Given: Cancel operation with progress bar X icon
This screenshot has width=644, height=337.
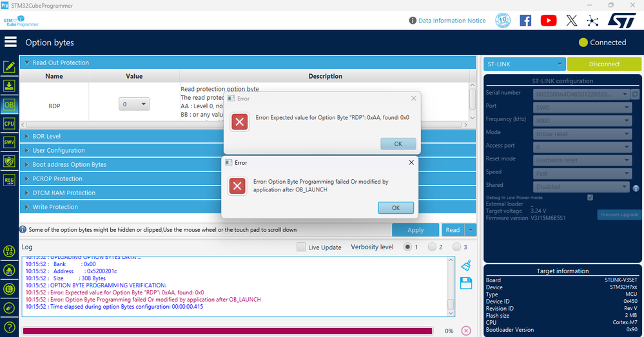Looking at the screenshot, I should pyautogui.click(x=465, y=331).
